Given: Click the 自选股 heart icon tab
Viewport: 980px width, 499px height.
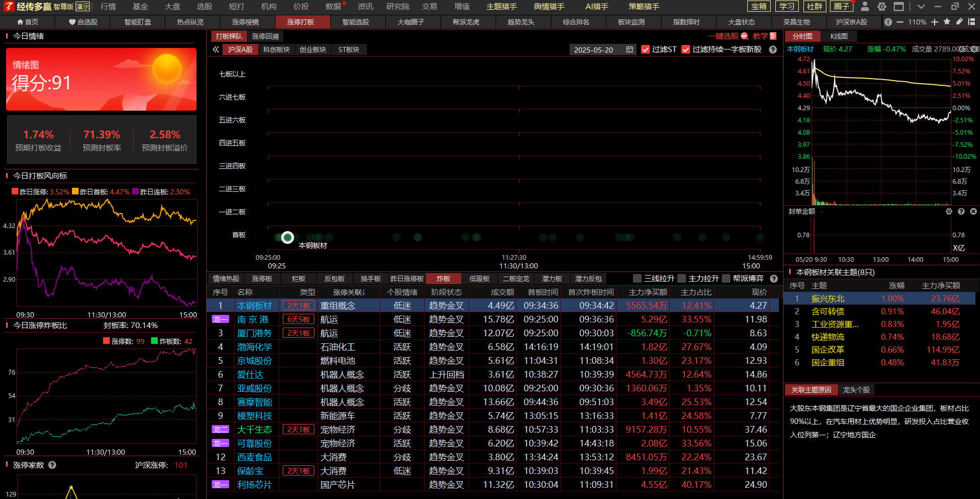Looking at the screenshot, I should (x=83, y=22).
